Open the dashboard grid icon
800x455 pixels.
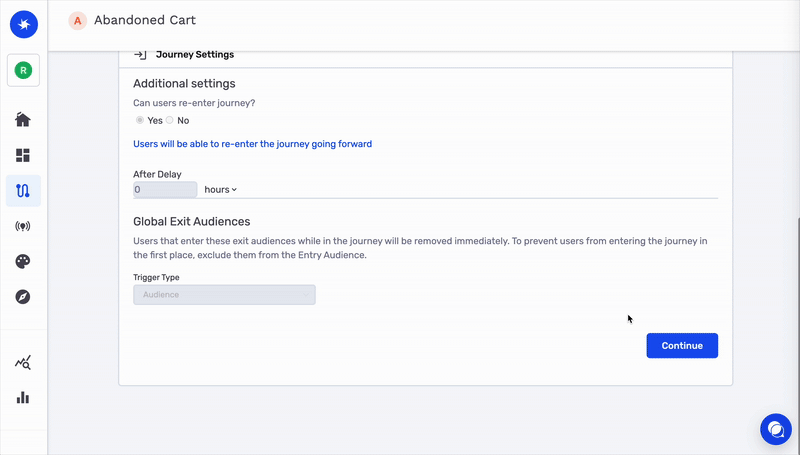click(x=23, y=155)
